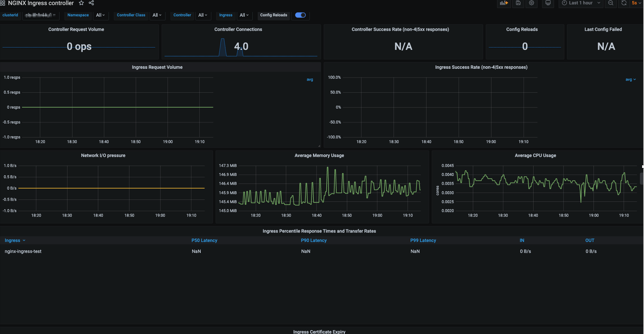Expand the Controller Class All dropdown
The height and width of the screenshot is (334, 644).
coord(157,15)
